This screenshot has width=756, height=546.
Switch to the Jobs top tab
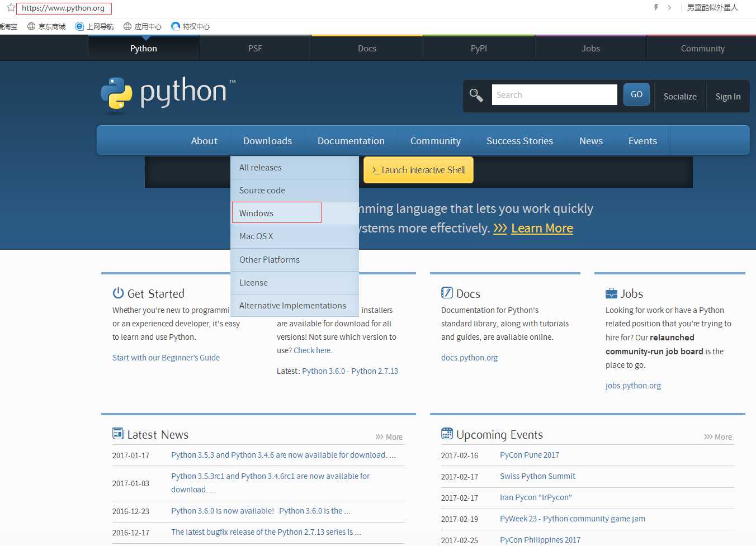pyautogui.click(x=590, y=49)
